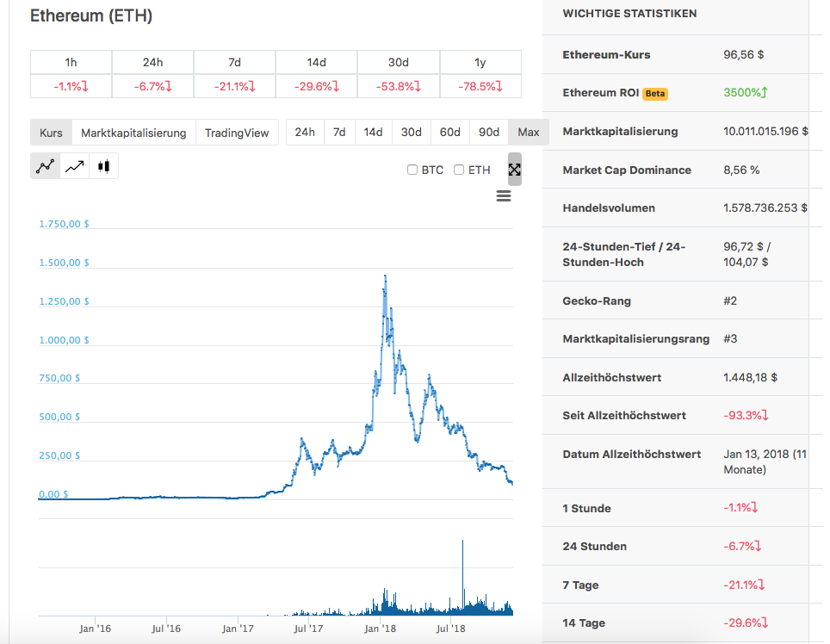
Task: Select the 90d timeframe button
Action: (488, 132)
